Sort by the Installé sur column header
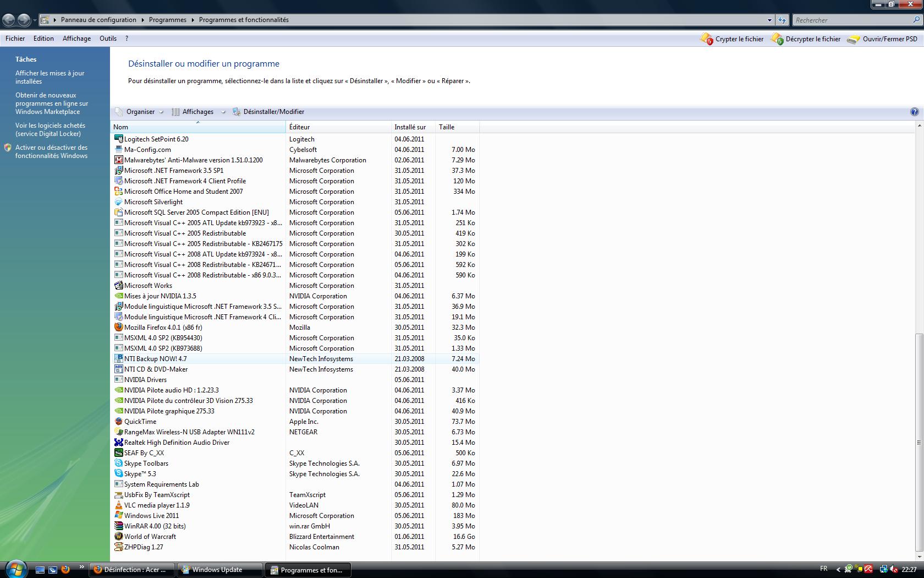 [x=413, y=127]
